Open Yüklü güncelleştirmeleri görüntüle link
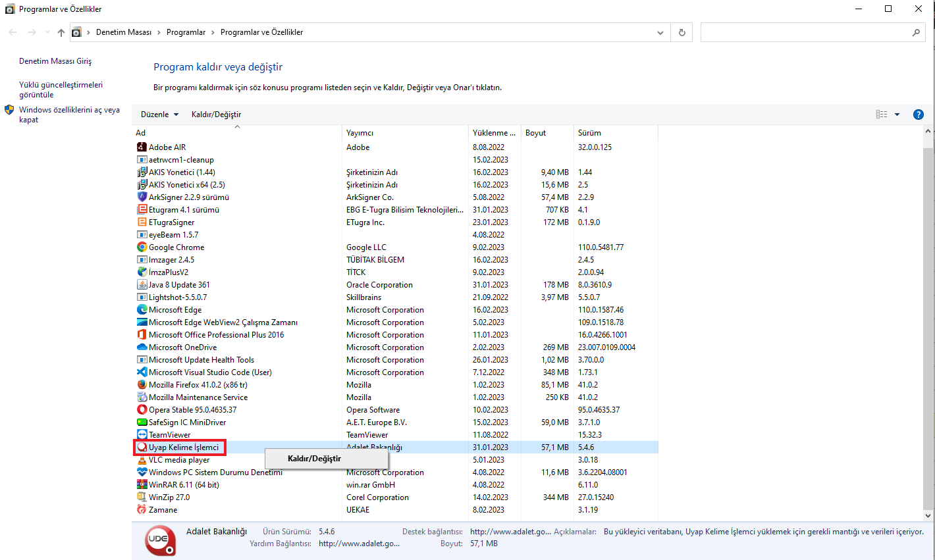The height and width of the screenshot is (560, 935). point(61,89)
